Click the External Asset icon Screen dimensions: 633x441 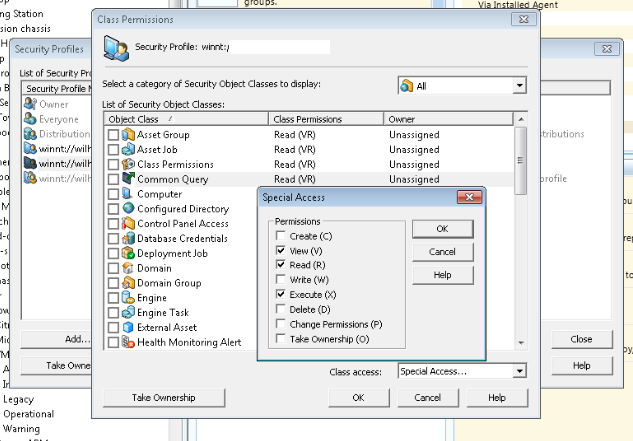tap(128, 328)
